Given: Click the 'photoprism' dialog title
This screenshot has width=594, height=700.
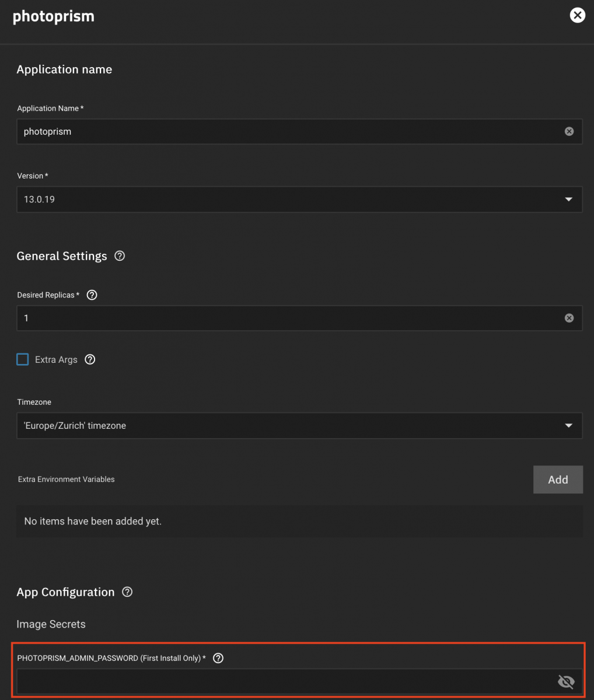Looking at the screenshot, I should click(x=54, y=16).
